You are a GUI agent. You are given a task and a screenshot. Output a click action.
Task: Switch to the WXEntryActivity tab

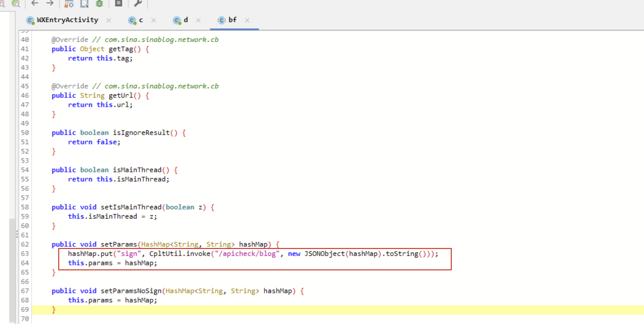tap(68, 20)
